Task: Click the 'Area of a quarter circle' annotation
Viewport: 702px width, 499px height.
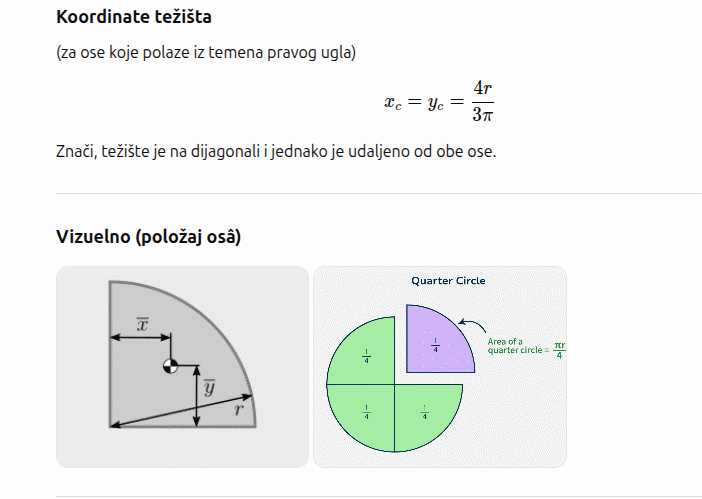Action: (524, 348)
